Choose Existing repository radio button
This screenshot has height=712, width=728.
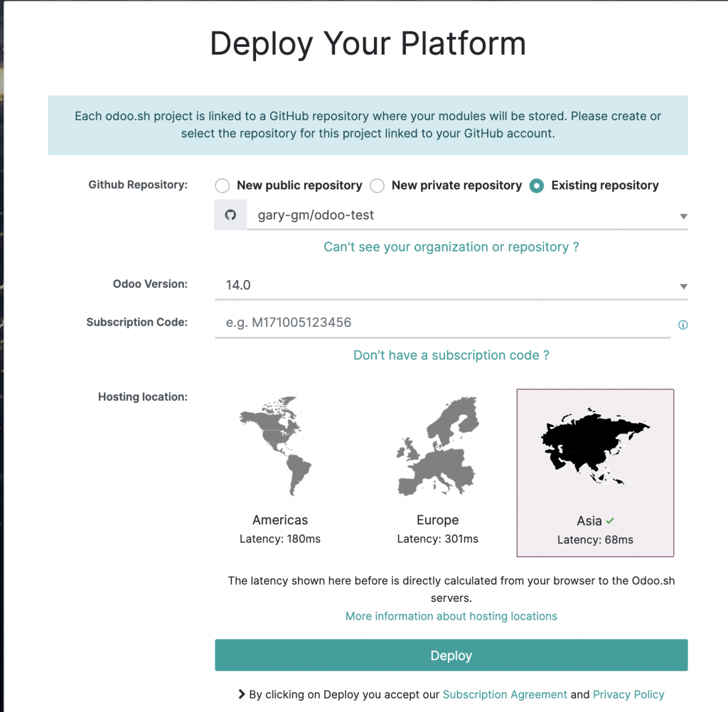pyautogui.click(x=536, y=185)
